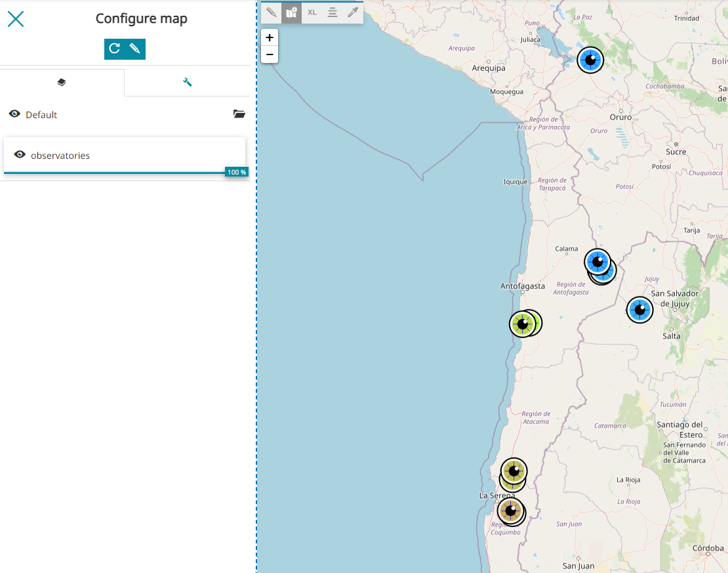Toggle visibility of the observatories layer
The width and height of the screenshot is (728, 573).
pyautogui.click(x=20, y=155)
